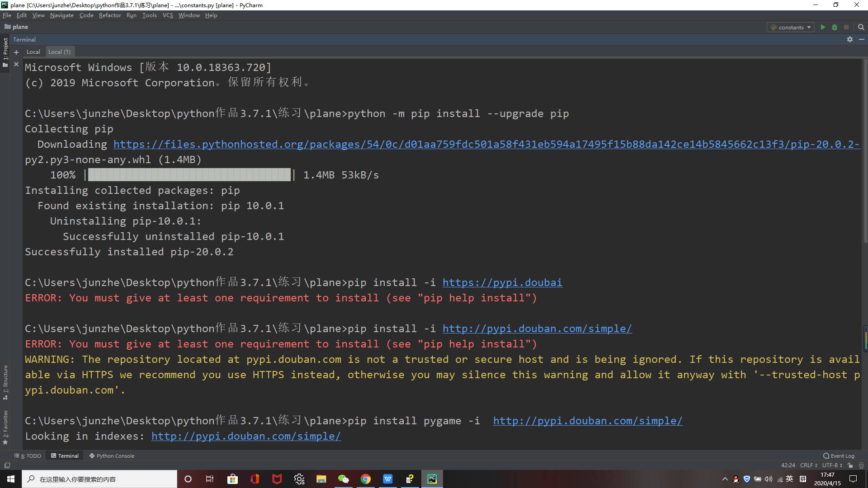Run the constants configuration

point(823,27)
